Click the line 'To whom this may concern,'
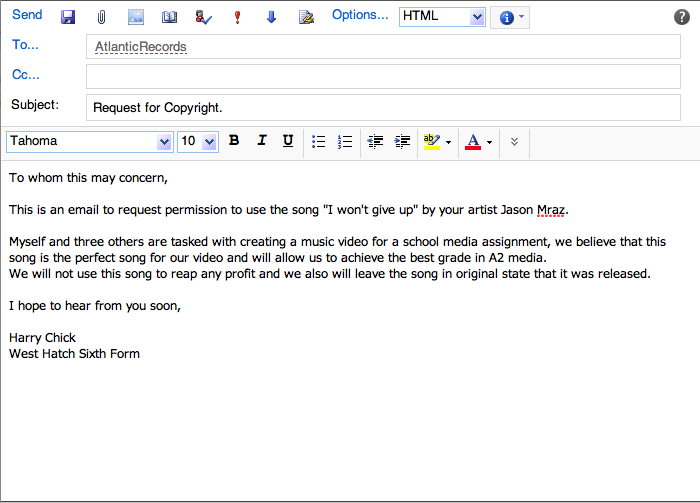700x503 pixels. click(x=88, y=178)
